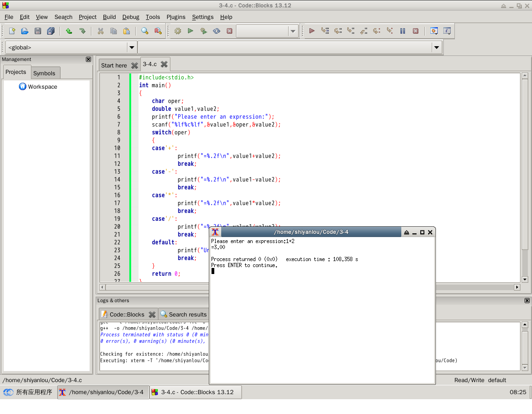
Task: Click the Find magnifier icon
Action: tap(145, 31)
